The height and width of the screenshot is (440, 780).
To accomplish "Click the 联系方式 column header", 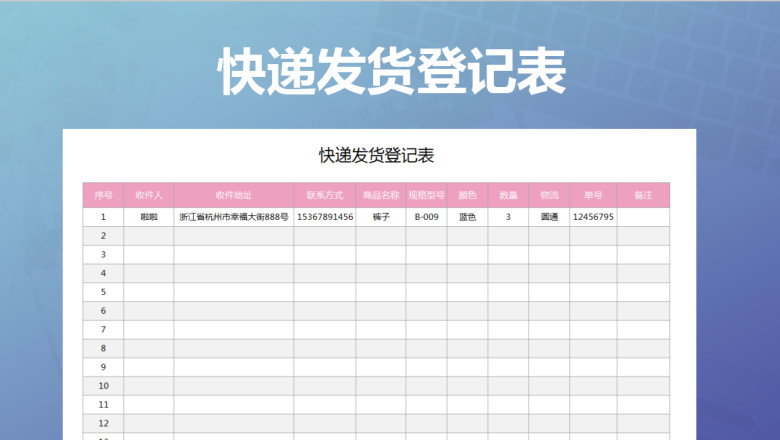I will coord(325,195).
